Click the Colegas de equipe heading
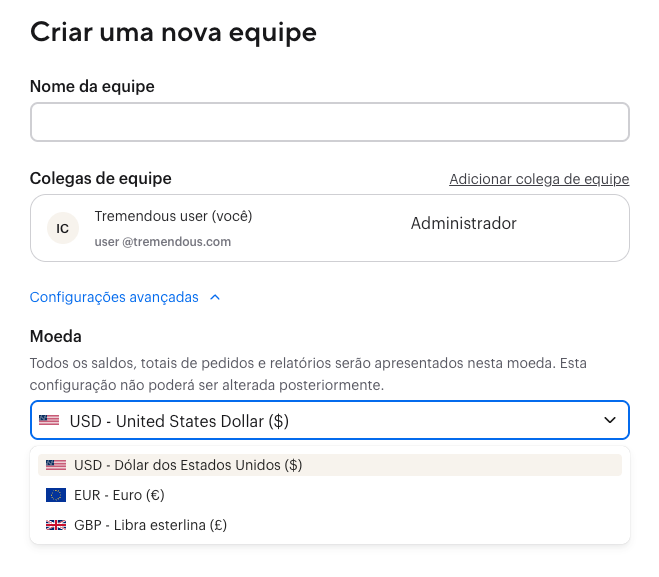This screenshot has width=659, height=577. (x=101, y=178)
